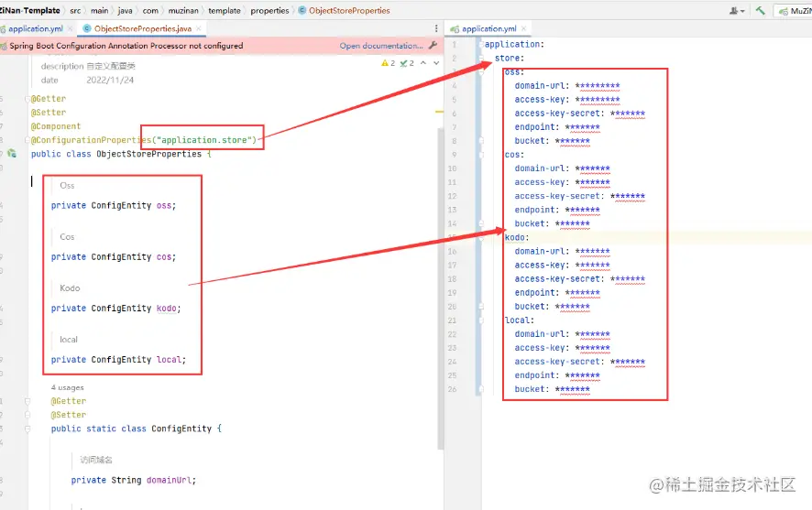Open the MuZiN run configuration selector
812x510 pixels.
pos(795,11)
